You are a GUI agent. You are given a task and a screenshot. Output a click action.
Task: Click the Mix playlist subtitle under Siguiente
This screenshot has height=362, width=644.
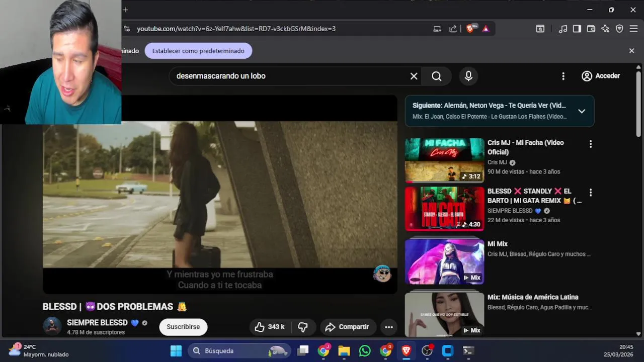(490, 117)
